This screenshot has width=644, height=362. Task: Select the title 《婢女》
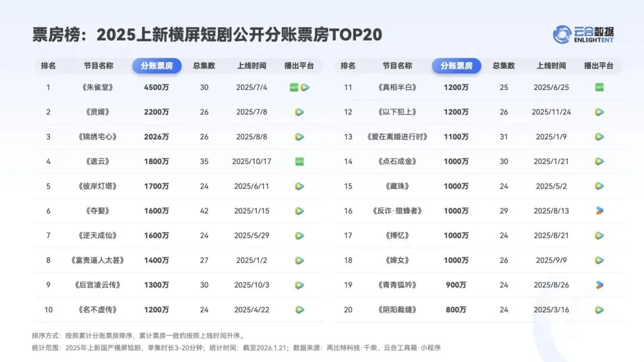397,260
